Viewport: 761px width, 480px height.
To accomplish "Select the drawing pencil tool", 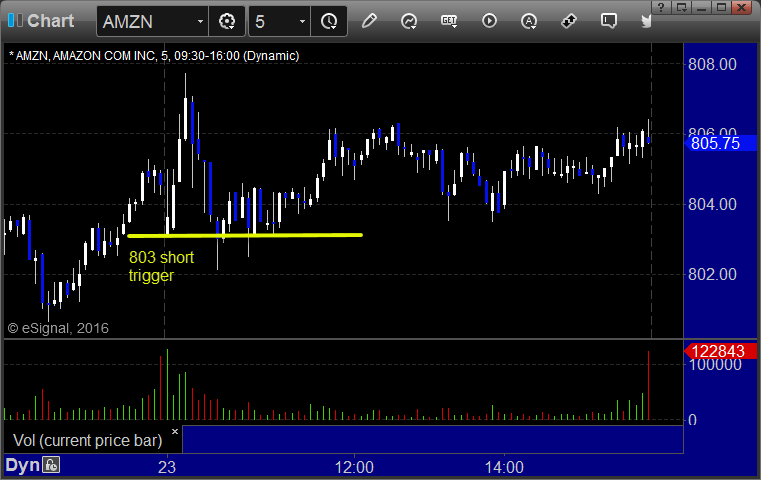I will pyautogui.click(x=369, y=21).
